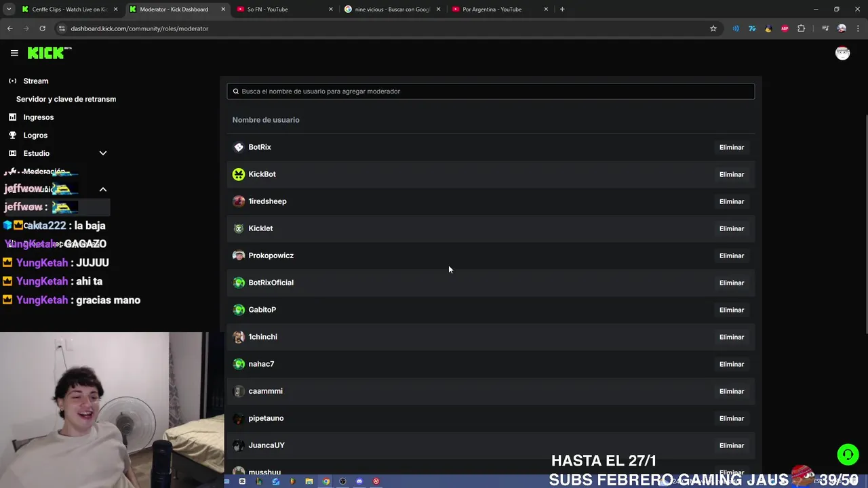Open the profile avatar at top right
Screen dimensions: 868x488
(842, 54)
